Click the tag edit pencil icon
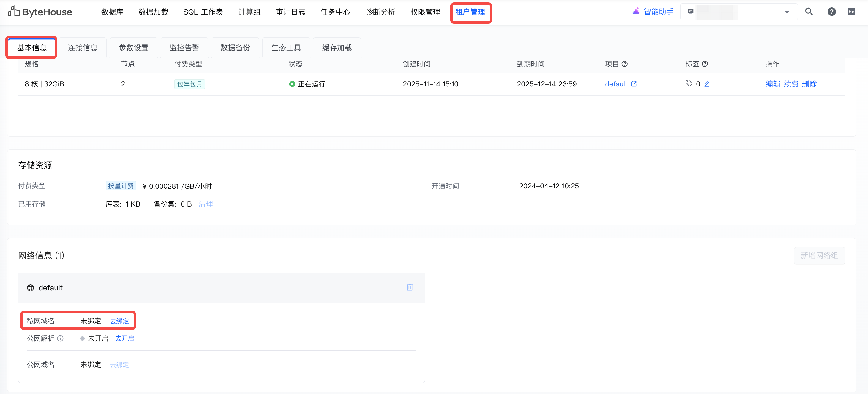This screenshot has height=394, width=868. pos(707,84)
